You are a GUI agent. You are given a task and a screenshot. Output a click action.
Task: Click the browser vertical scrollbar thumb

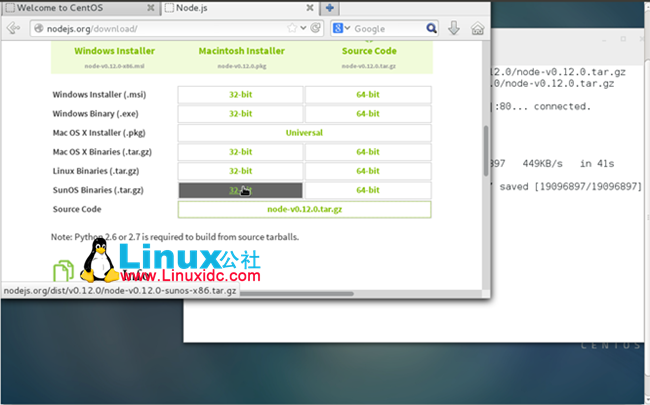click(486, 150)
